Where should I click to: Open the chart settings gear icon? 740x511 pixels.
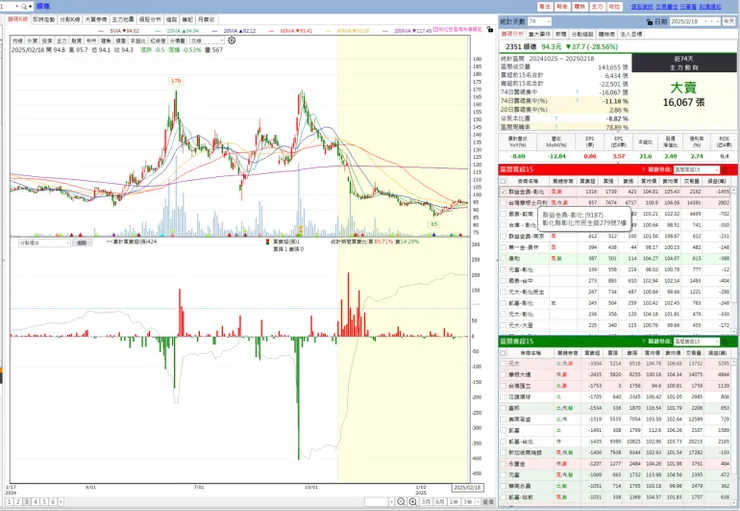tap(231, 41)
